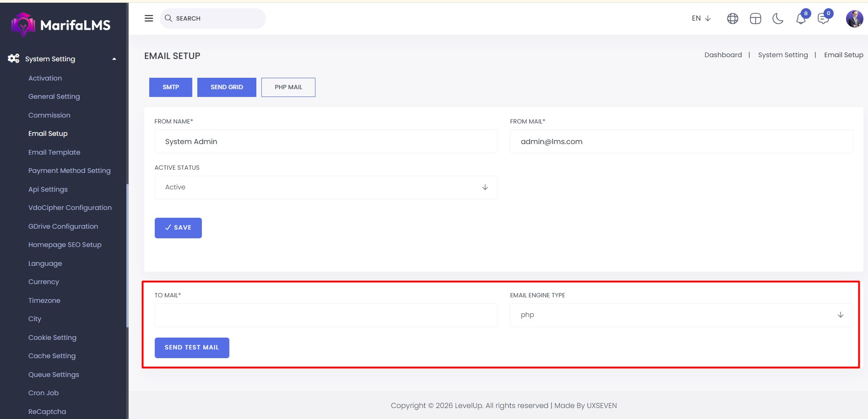Select the PHP Mail tab
The width and height of the screenshot is (868, 419).
coord(288,87)
